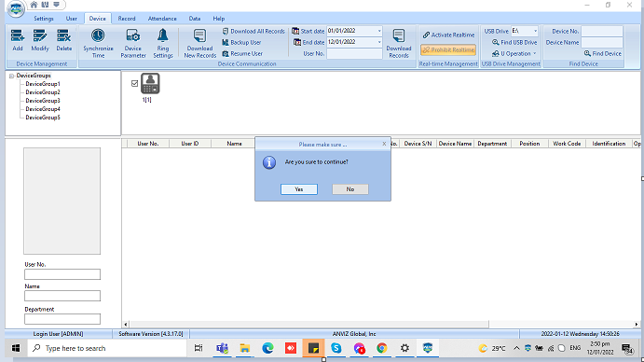Open the User tab
This screenshot has width=644, height=362.
(x=72, y=19)
